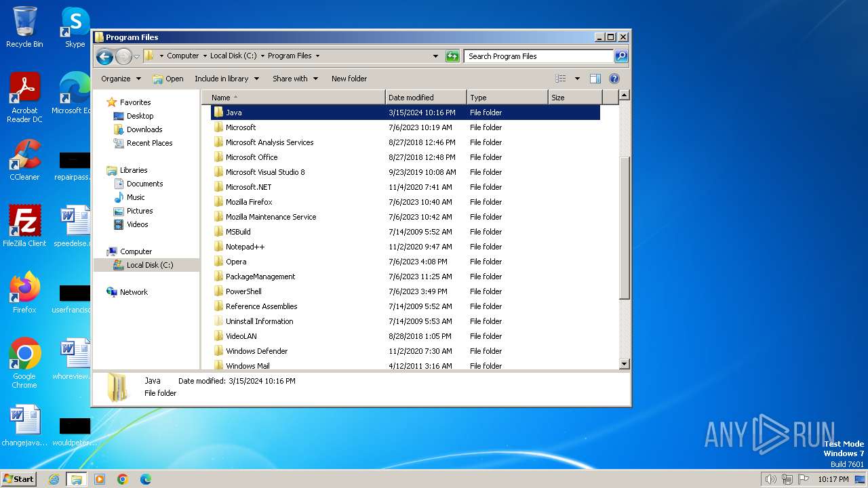Open the Include in library dropdown
The width and height of the screenshot is (868, 488).
pos(226,79)
